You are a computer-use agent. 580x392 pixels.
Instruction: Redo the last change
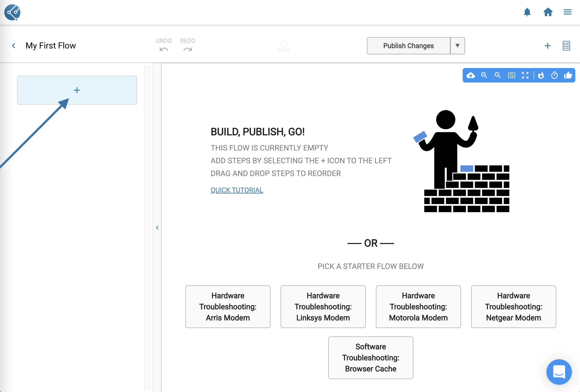pos(188,45)
